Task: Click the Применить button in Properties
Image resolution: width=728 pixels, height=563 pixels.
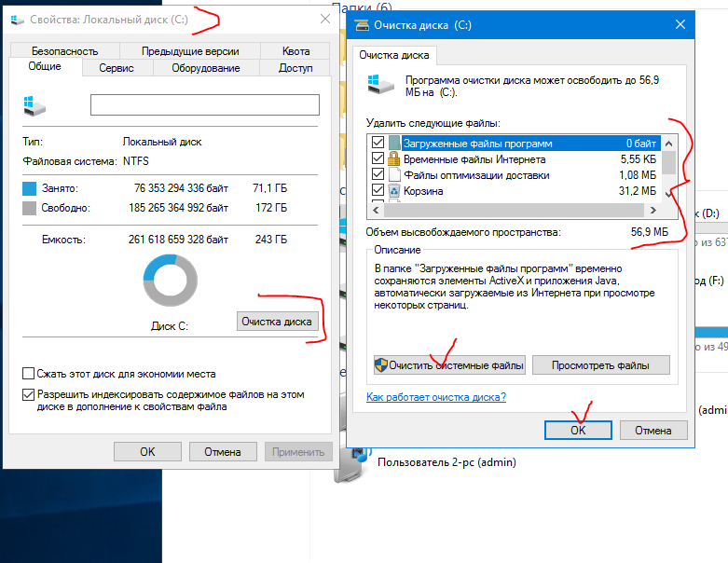Action: click(298, 451)
